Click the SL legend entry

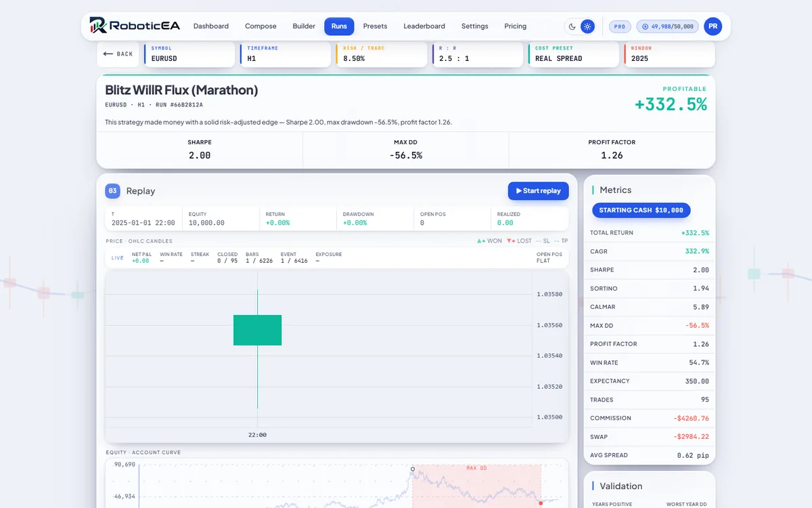click(x=543, y=241)
